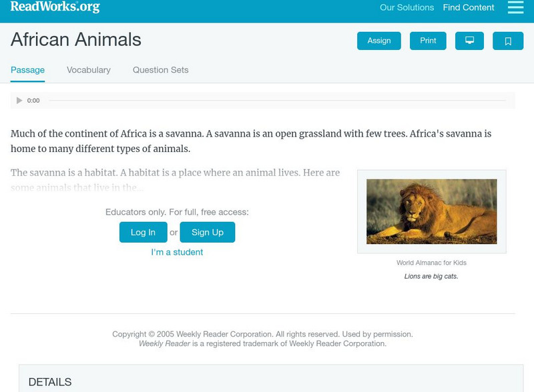Click the African Animals title heading
534x392 pixels.
[76, 40]
